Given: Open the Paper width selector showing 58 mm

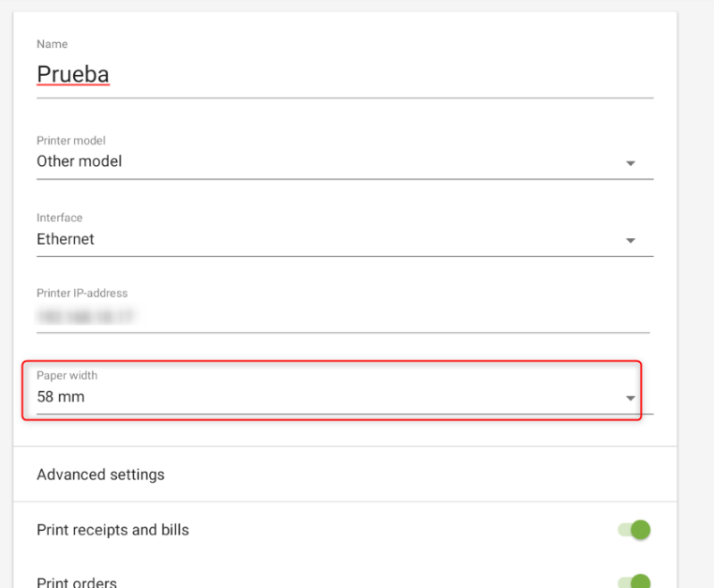Looking at the screenshot, I should click(x=330, y=397).
